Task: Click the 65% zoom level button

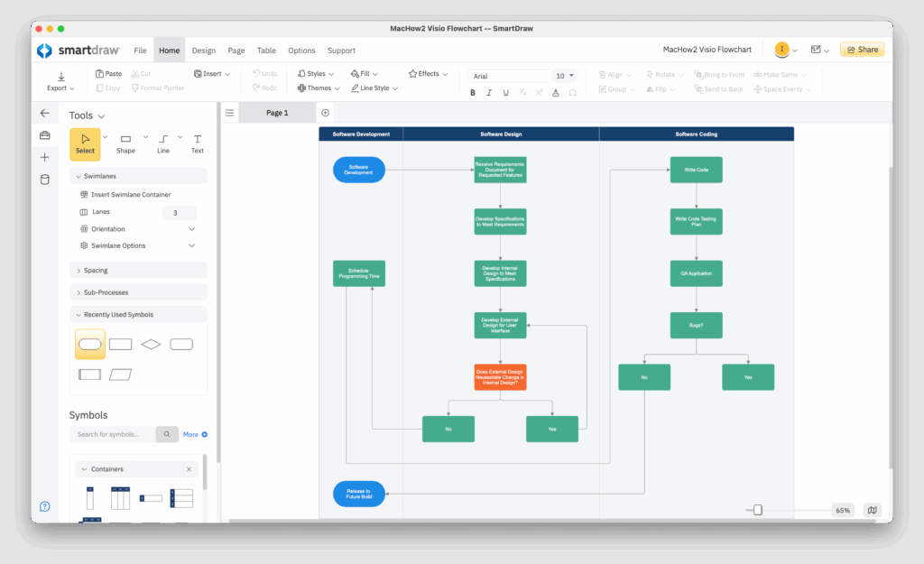Action: (843, 511)
